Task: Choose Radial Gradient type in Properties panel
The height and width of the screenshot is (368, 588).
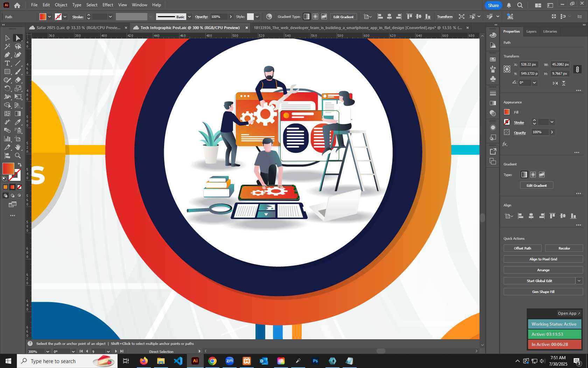Action: pos(533,175)
